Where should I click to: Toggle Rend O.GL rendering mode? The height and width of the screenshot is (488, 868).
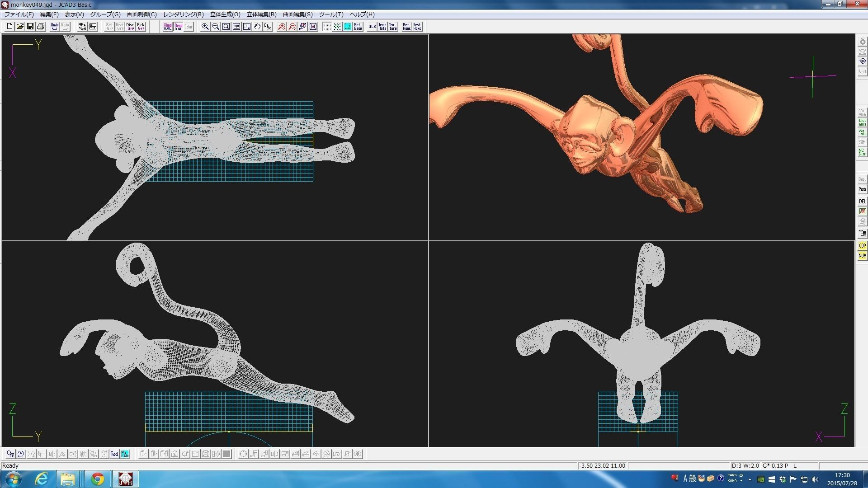click(x=178, y=27)
